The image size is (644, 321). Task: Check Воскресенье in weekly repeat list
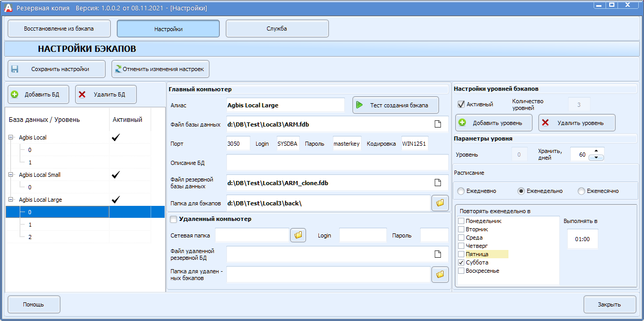pyautogui.click(x=461, y=271)
